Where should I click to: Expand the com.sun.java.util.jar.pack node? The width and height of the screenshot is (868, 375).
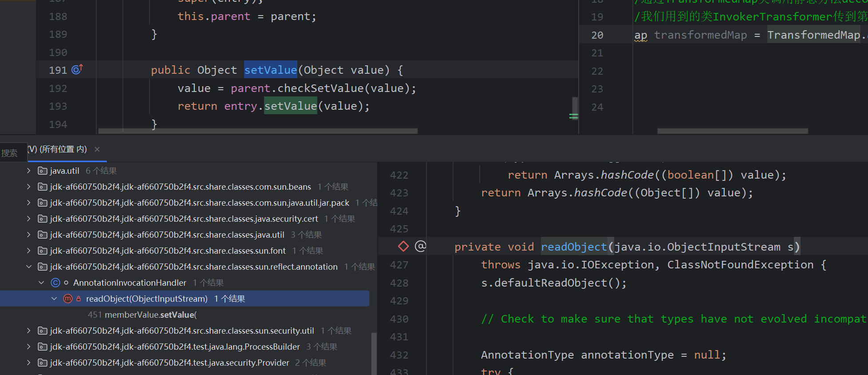click(x=29, y=203)
